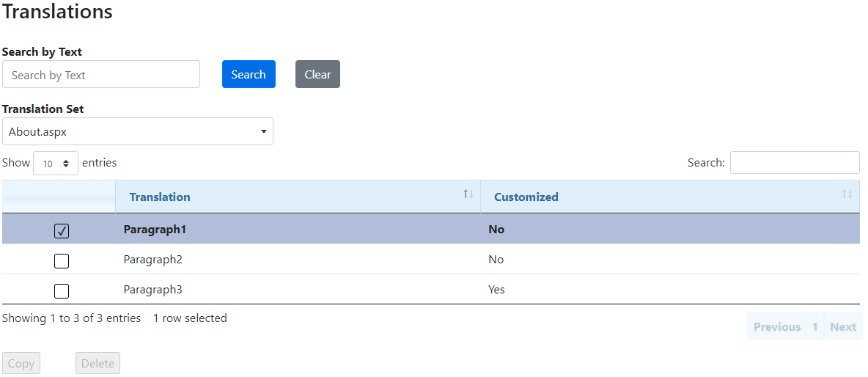The image size is (868, 377).
Task: Sort by Translation column arrows icon
Action: [x=468, y=194]
